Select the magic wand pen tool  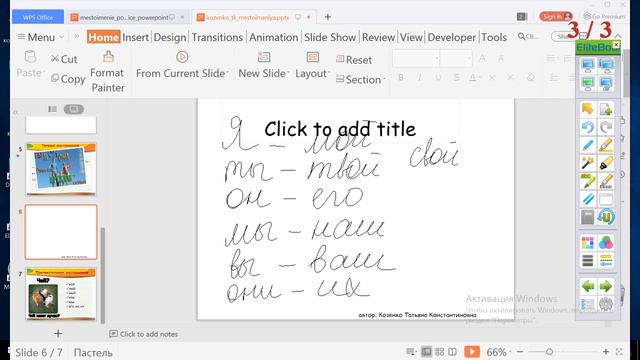[x=588, y=163]
